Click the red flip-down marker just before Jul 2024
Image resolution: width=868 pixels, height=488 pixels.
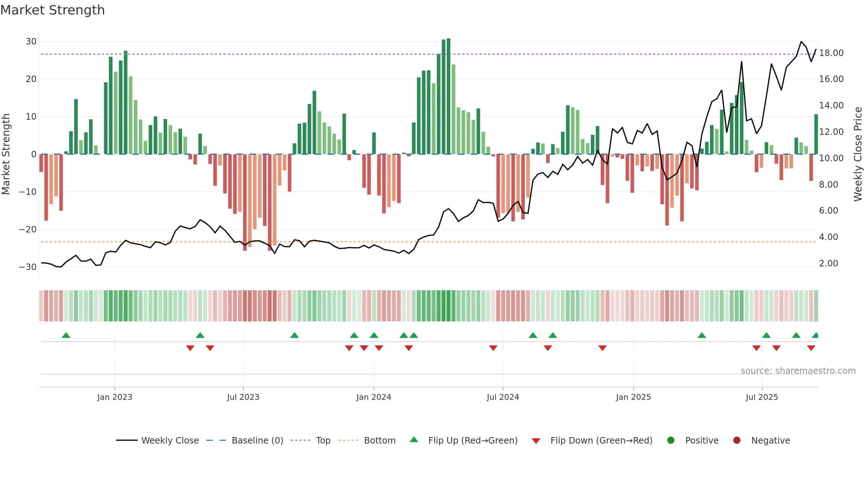point(493,348)
